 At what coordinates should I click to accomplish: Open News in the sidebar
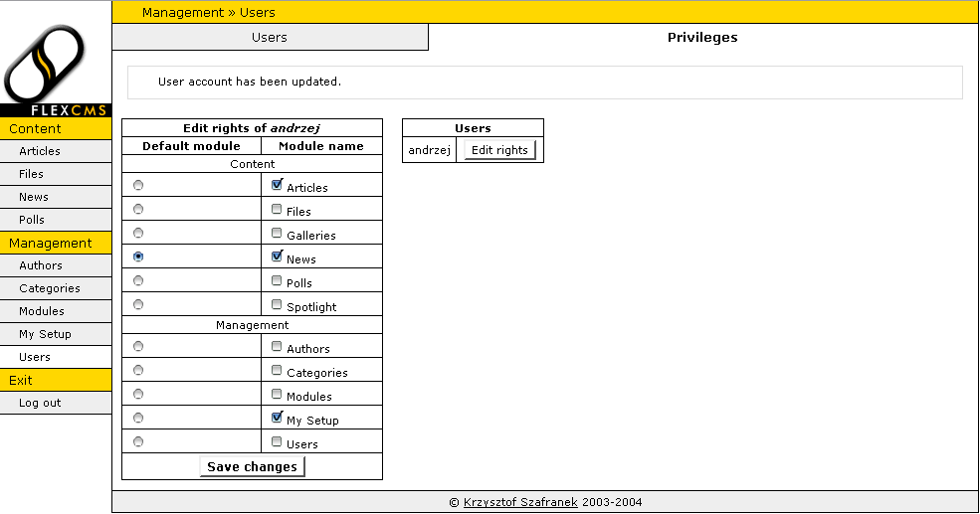click(x=56, y=197)
